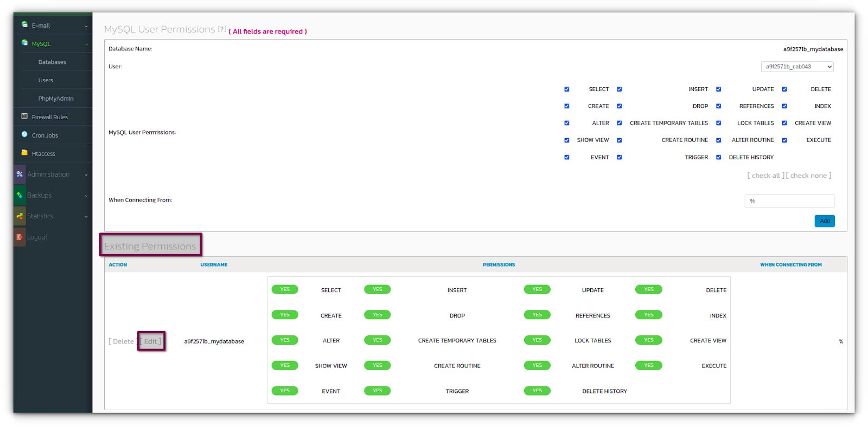Click Delete for a9f2571b_mydatabase permissions
The height and width of the screenshot is (427, 868).
point(123,341)
